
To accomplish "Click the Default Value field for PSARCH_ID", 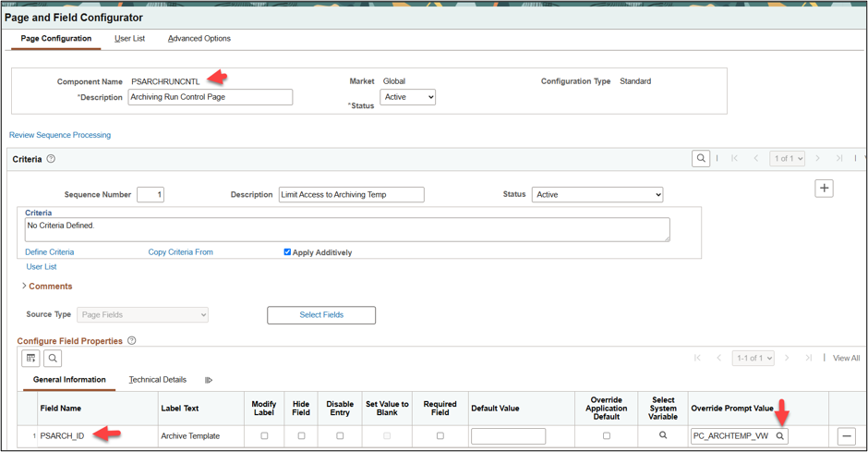I will [508, 436].
